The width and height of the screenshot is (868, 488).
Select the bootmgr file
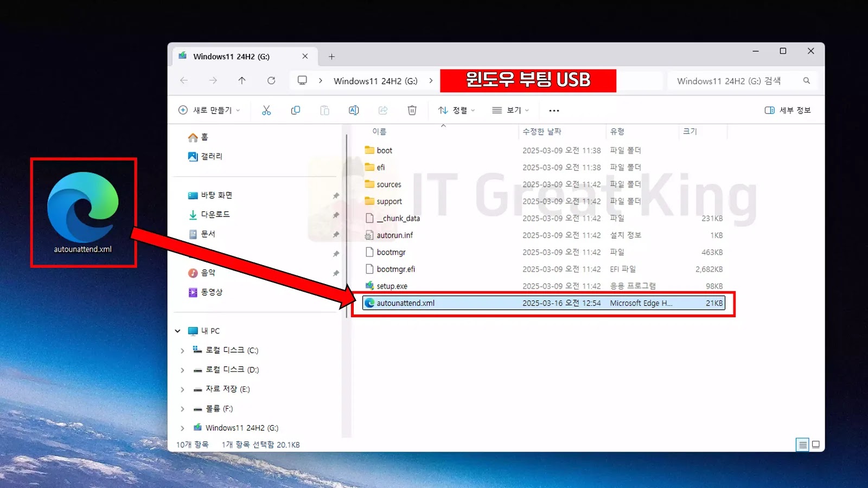point(544,252)
